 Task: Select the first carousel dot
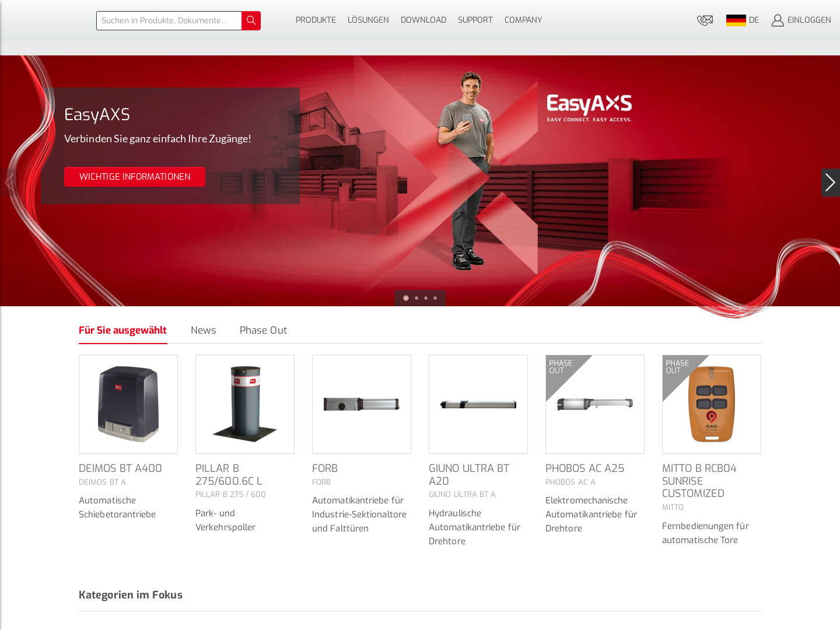coord(406,298)
